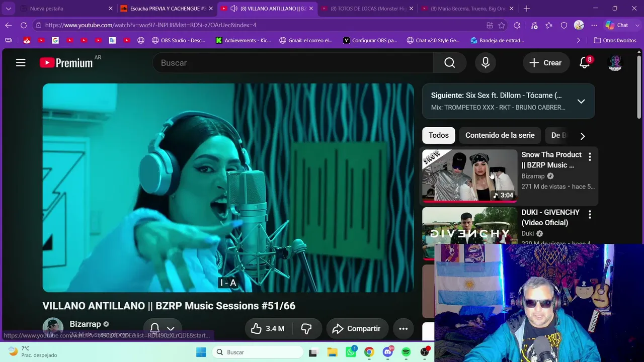Click the Crear button
The width and height of the screenshot is (644, 362).
pyautogui.click(x=545, y=63)
